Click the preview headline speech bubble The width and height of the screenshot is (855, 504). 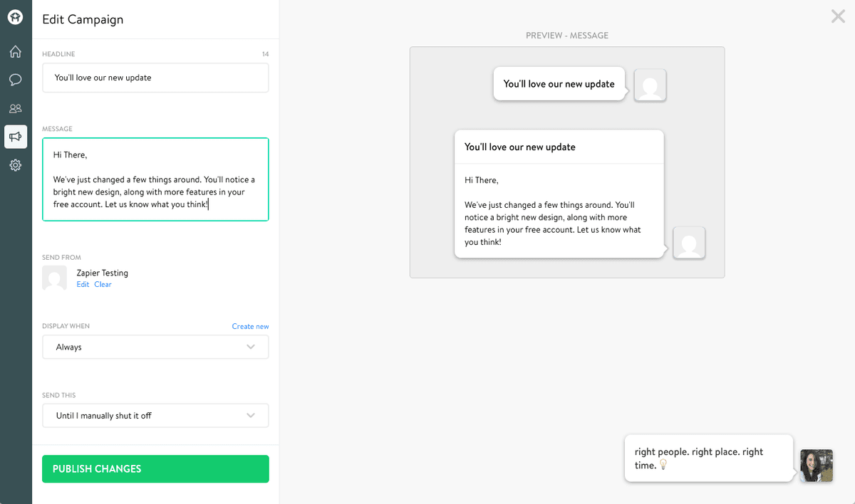[x=560, y=84]
